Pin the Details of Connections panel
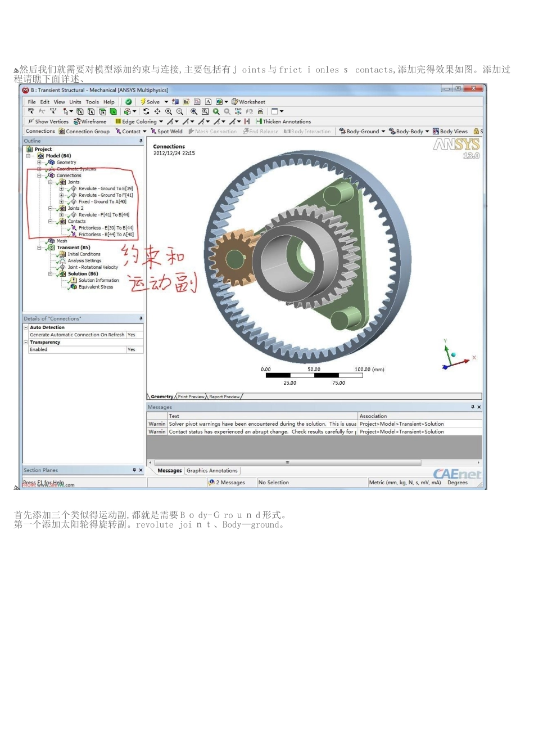This screenshot has width=534, height=756. pyautogui.click(x=141, y=318)
